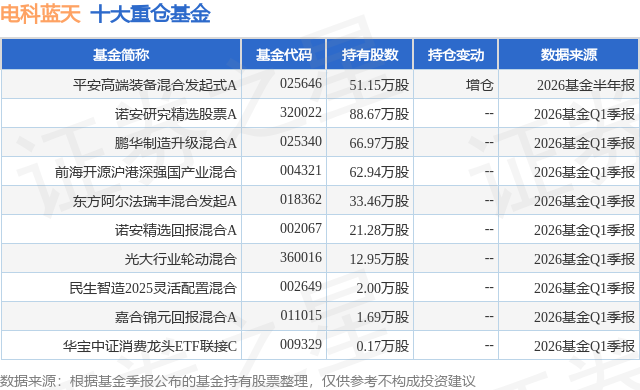Click fund 民生智造2025灵活配置混合
Viewport: 640px width, 390px height.
153,288
